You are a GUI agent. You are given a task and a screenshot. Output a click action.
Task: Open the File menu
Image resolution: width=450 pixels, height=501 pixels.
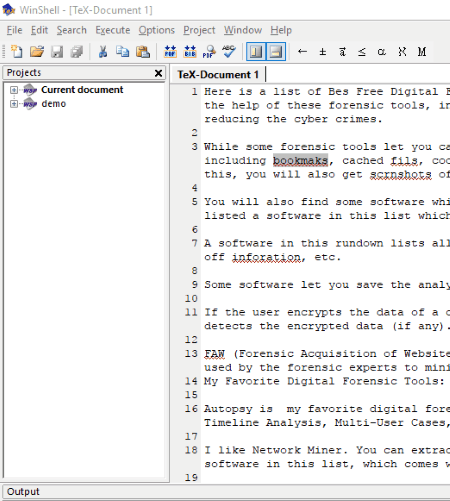click(14, 30)
